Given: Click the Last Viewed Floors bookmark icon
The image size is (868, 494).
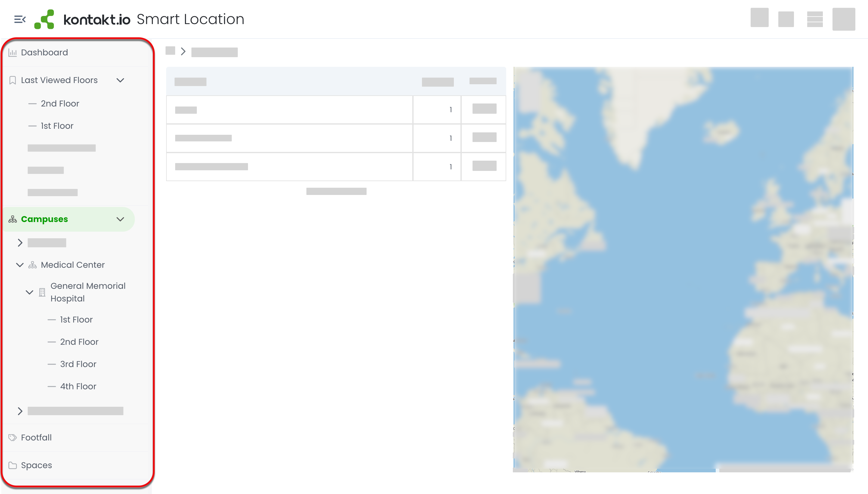Looking at the screenshot, I should 13,80.
